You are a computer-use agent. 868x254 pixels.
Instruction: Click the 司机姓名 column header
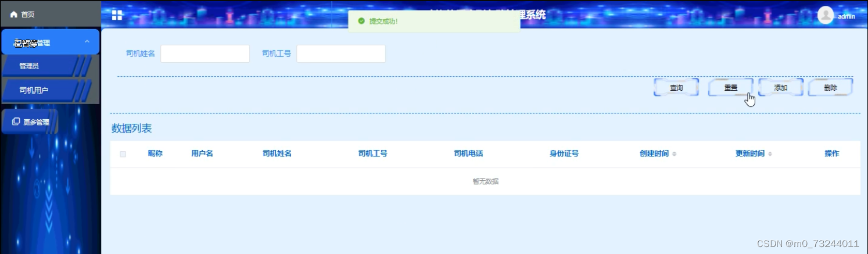point(277,153)
